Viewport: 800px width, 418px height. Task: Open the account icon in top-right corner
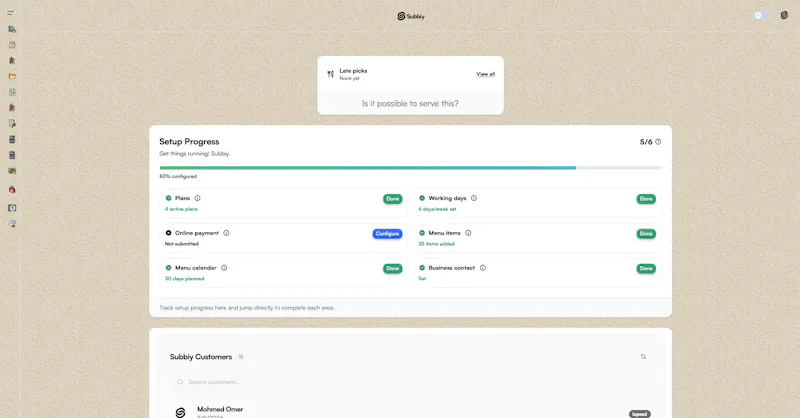(x=784, y=15)
